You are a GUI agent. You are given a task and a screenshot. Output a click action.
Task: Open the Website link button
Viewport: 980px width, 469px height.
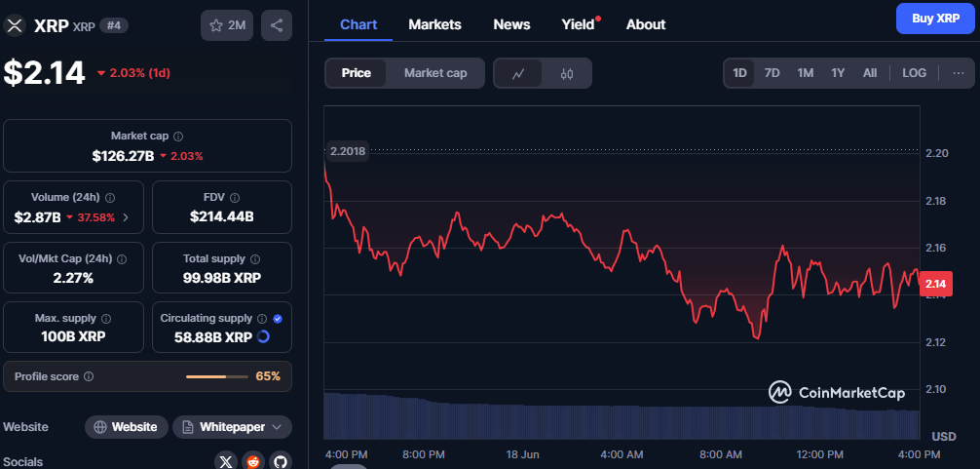pyautogui.click(x=127, y=427)
